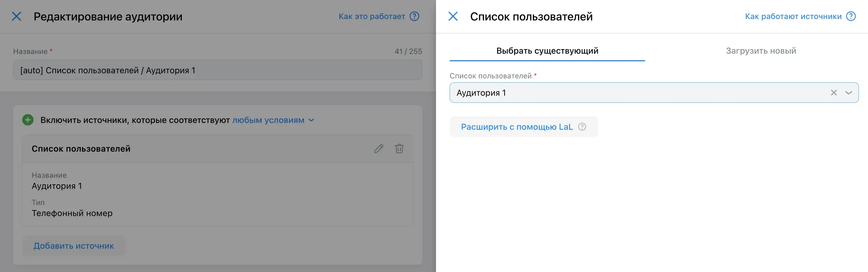Open the Как это работает help link

(x=372, y=16)
